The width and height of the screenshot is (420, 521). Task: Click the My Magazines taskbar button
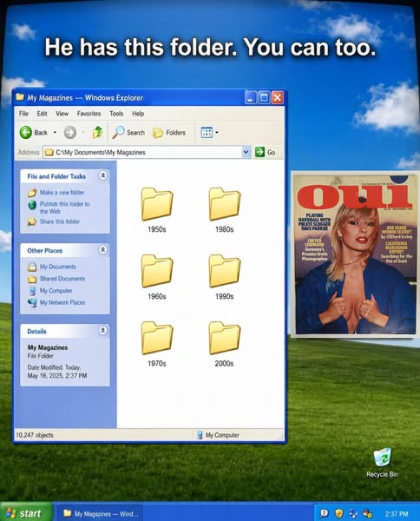(x=101, y=514)
